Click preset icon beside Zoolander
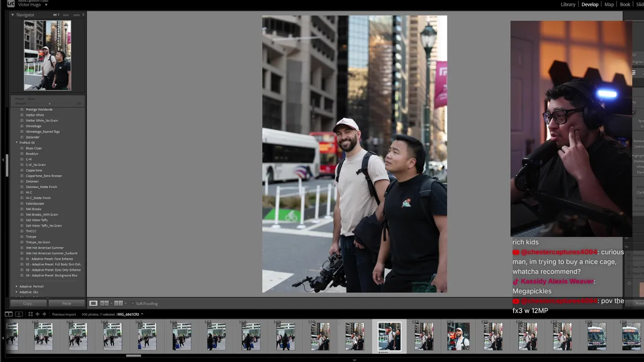 (22, 137)
